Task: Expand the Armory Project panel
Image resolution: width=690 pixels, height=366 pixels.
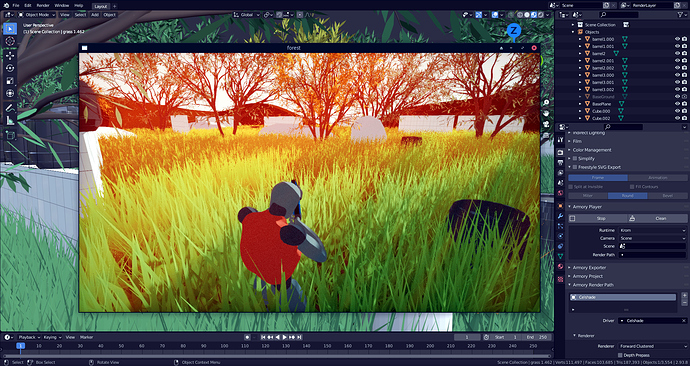Action: 587,276
